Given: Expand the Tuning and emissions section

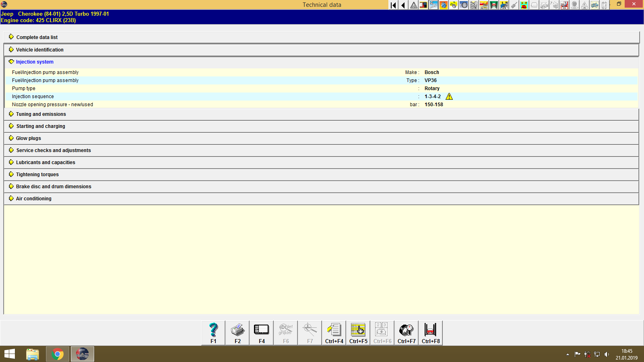Looking at the screenshot, I should (x=40, y=114).
